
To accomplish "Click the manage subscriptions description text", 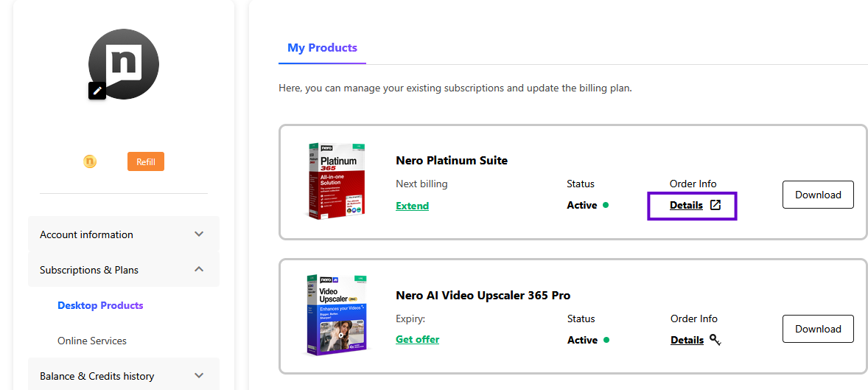I will point(455,88).
